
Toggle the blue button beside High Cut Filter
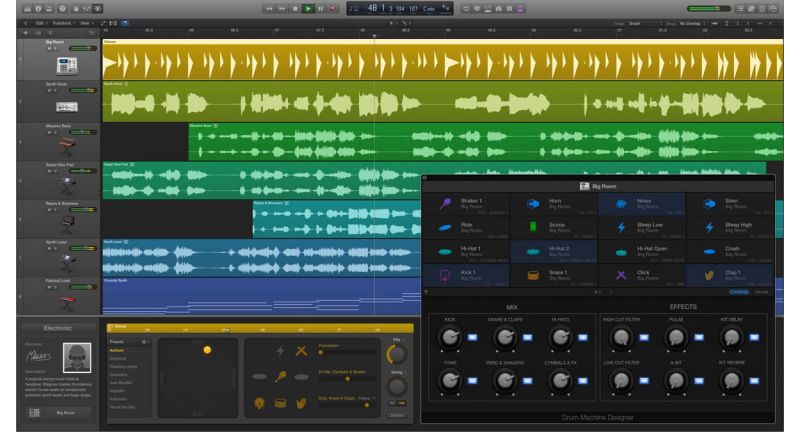point(644,337)
